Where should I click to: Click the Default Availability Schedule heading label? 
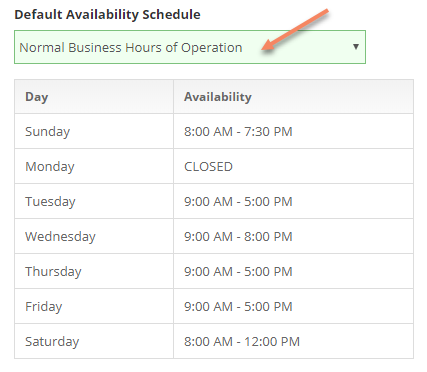click(x=107, y=15)
